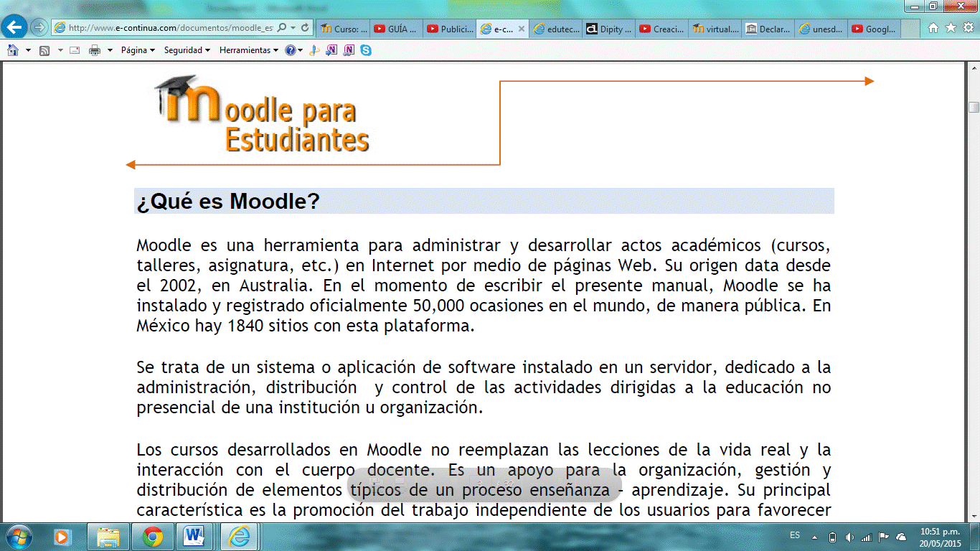Open Windows Media Player from taskbar

[x=63, y=537]
